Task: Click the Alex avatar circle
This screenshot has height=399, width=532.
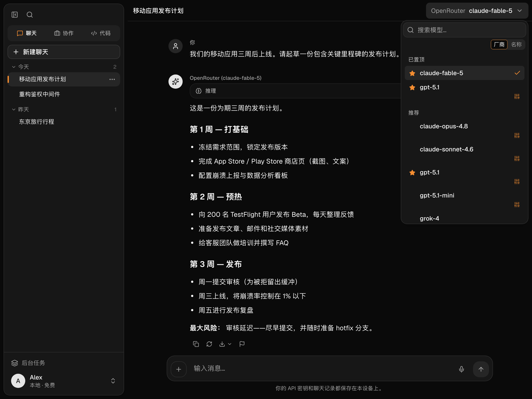Action: pyautogui.click(x=18, y=381)
